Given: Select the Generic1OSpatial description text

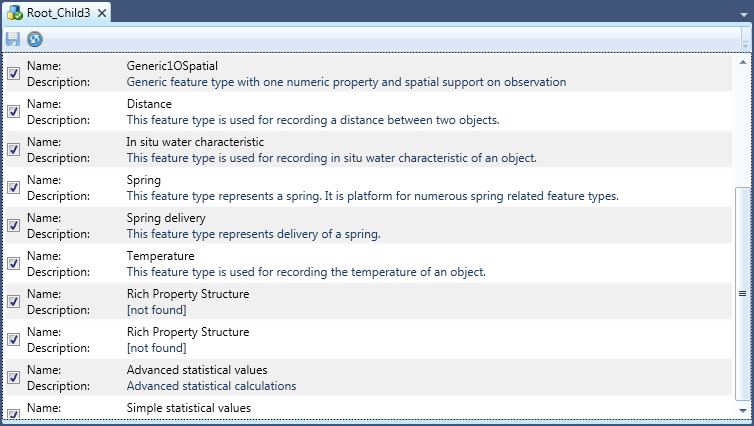Looking at the screenshot, I should 346,82.
